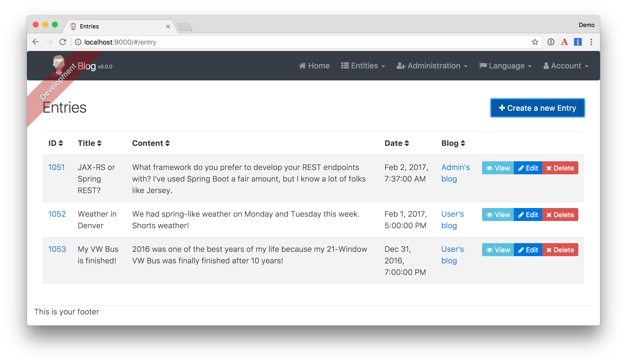Sort entries by ID column
This screenshot has width=627, height=364.
click(x=55, y=143)
